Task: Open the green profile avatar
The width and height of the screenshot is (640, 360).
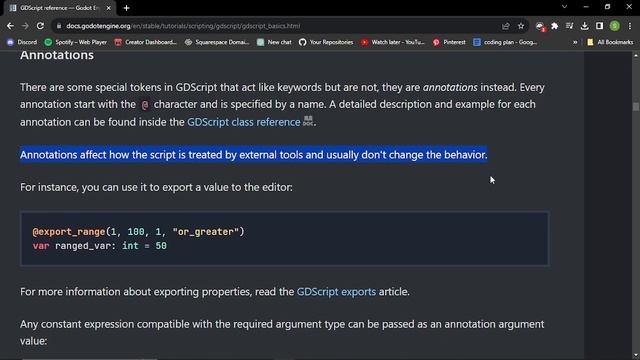Action: (x=614, y=26)
